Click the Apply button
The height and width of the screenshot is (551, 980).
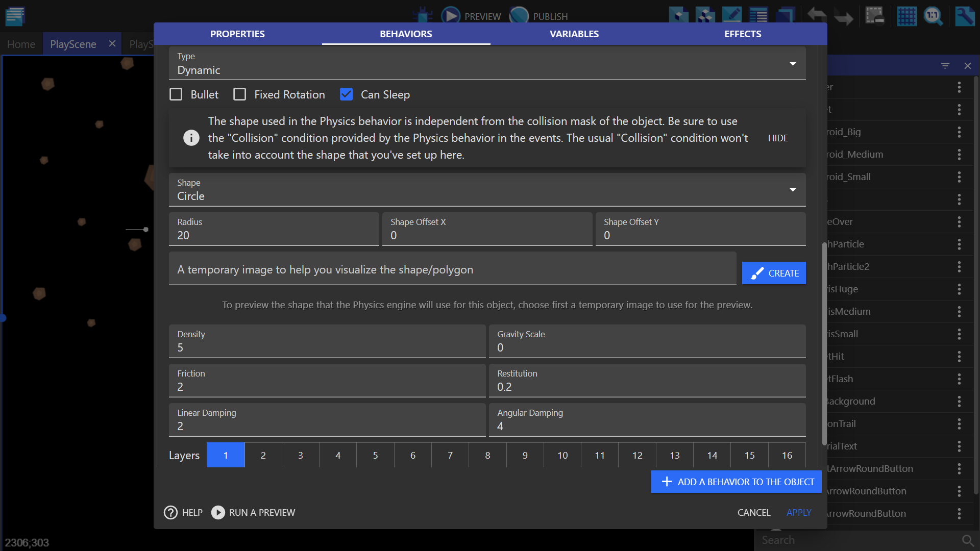(799, 512)
